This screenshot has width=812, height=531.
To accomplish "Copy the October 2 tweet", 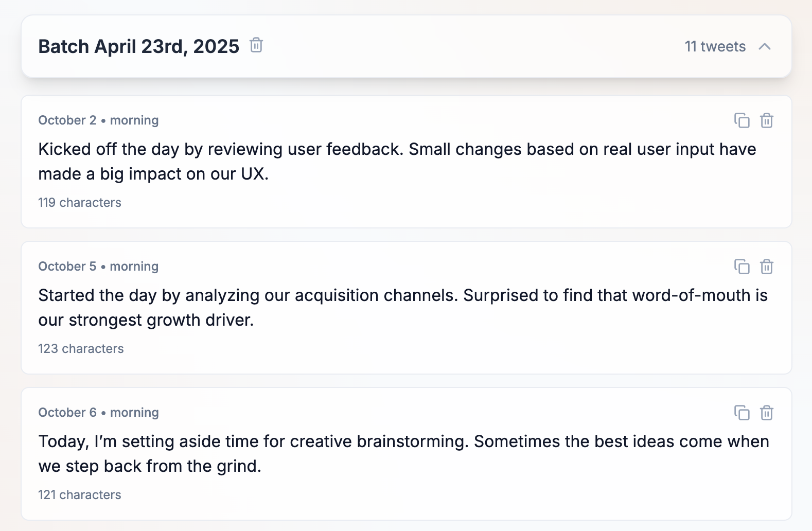I will coord(742,120).
